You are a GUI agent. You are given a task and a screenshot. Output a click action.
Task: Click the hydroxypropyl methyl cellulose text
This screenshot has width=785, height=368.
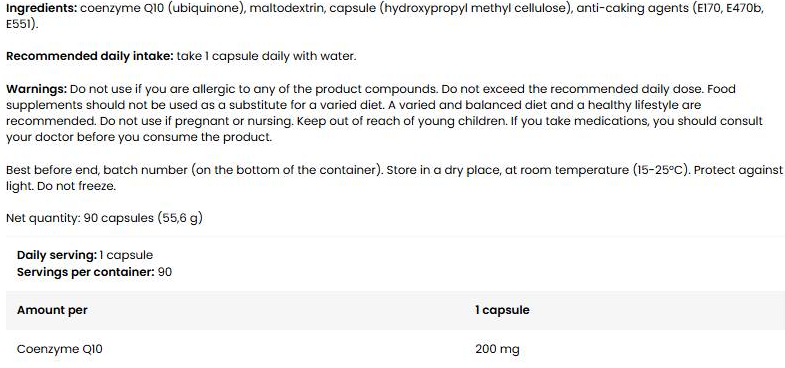pos(475,10)
